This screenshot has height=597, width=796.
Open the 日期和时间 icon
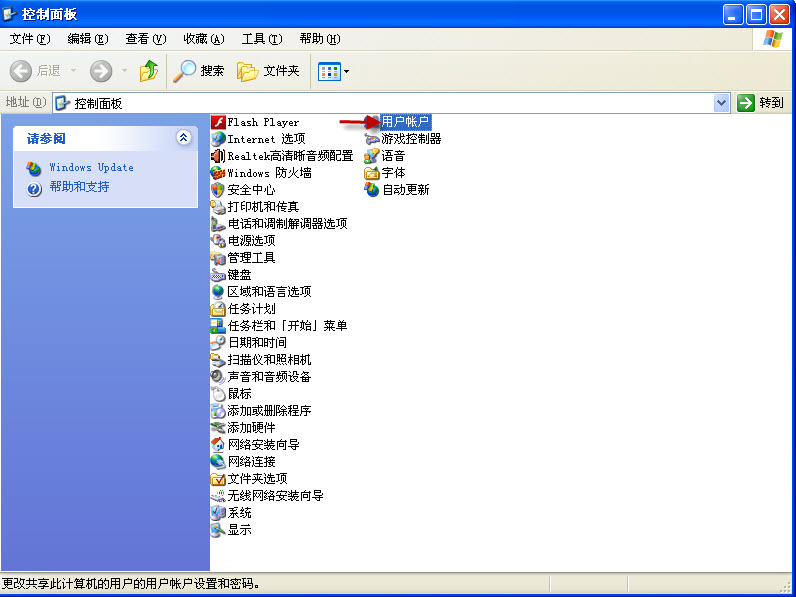click(218, 343)
